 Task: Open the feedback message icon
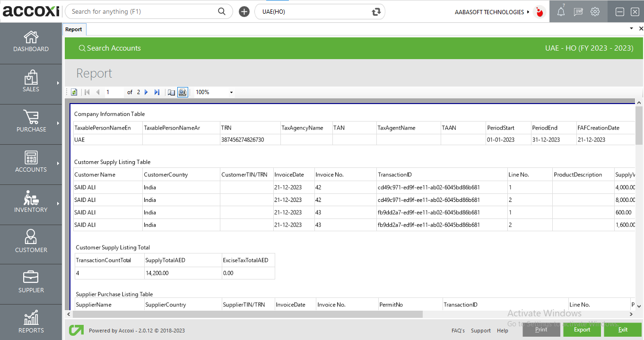tap(578, 12)
